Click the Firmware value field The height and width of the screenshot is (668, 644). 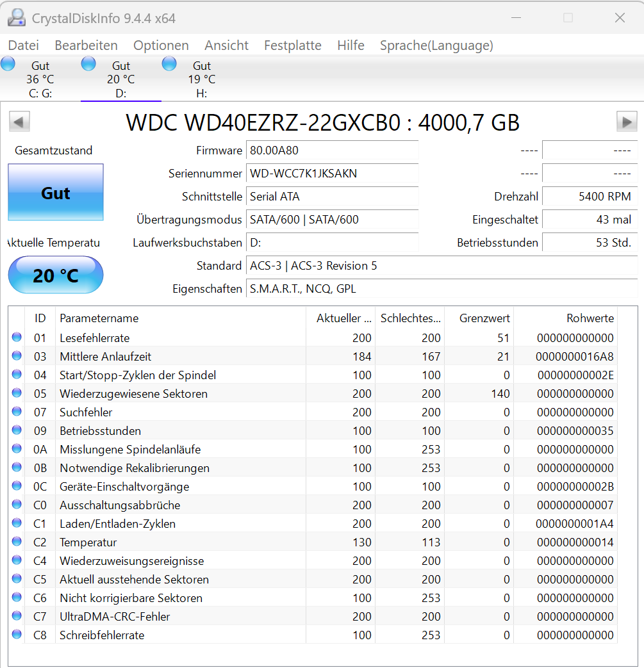coord(332,151)
